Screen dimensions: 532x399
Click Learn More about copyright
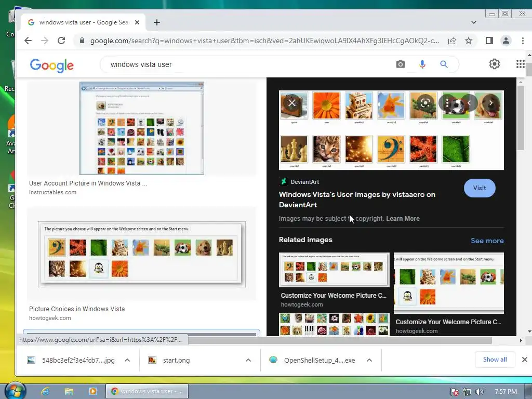(403, 219)
